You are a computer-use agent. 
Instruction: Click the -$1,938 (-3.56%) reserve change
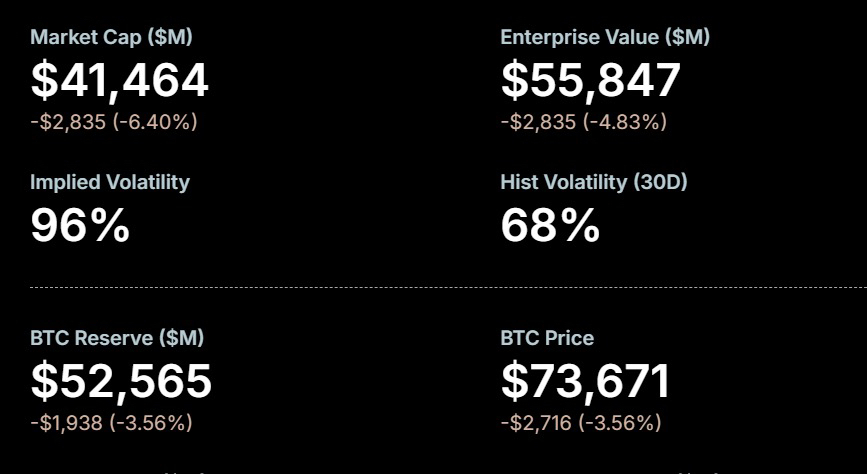(x=111, y=423)
